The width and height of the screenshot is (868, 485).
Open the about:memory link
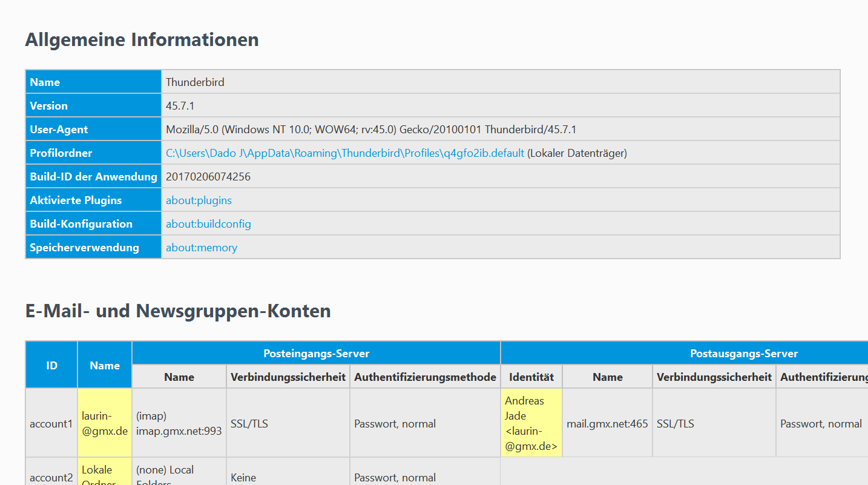(202, 248)
